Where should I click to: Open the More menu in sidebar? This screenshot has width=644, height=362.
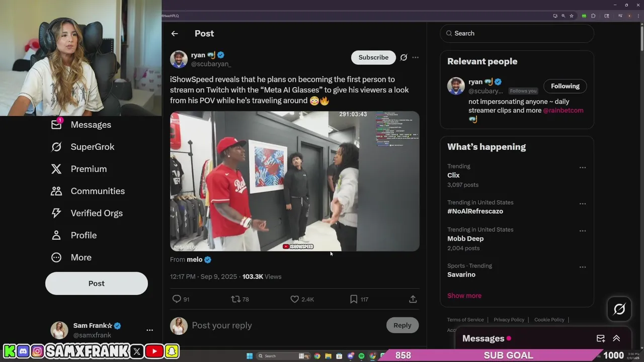[71, 257]
